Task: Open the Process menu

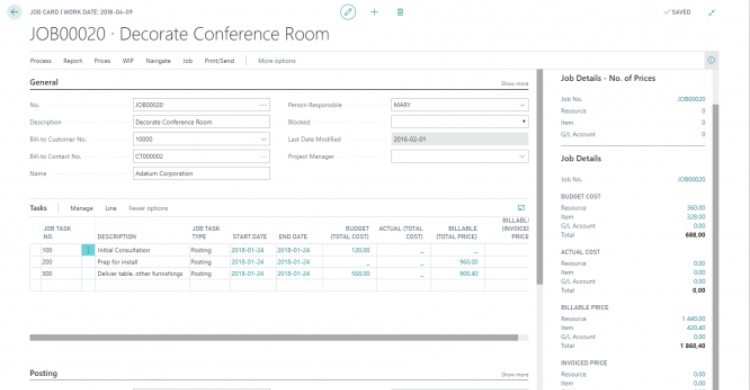Action: pyautogui.click(x=41, y=61)
